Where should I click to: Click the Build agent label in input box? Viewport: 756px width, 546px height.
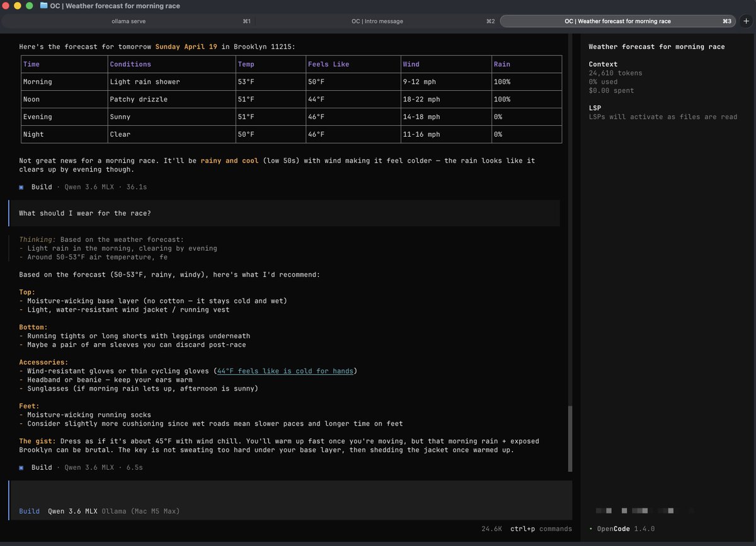[x=29, y=511]
